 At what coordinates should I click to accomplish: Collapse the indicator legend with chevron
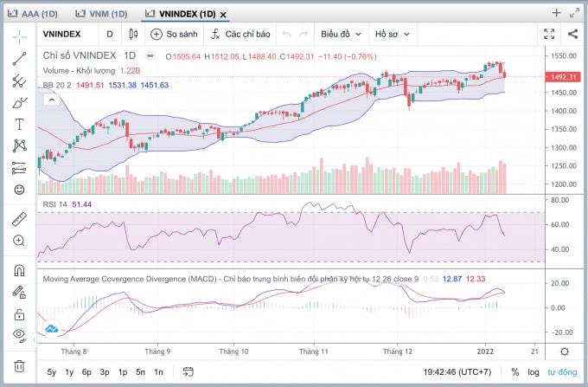coord(52,100)
